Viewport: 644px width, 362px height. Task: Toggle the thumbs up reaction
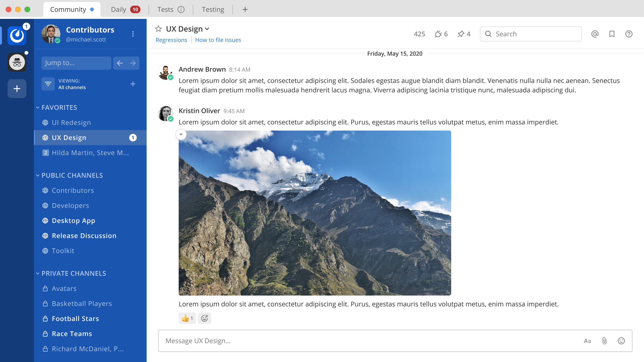click(187, 318)
